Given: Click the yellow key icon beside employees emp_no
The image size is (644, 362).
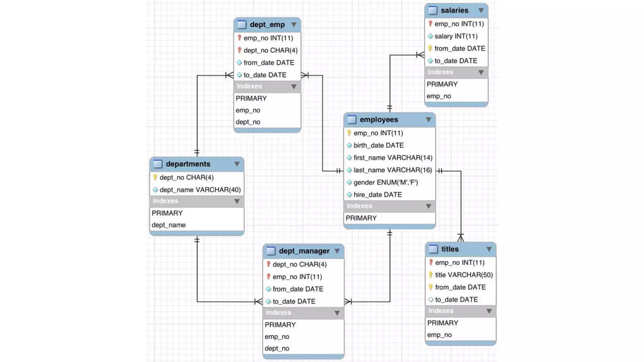Looking at the screenshot, I should tap(349, 133).
